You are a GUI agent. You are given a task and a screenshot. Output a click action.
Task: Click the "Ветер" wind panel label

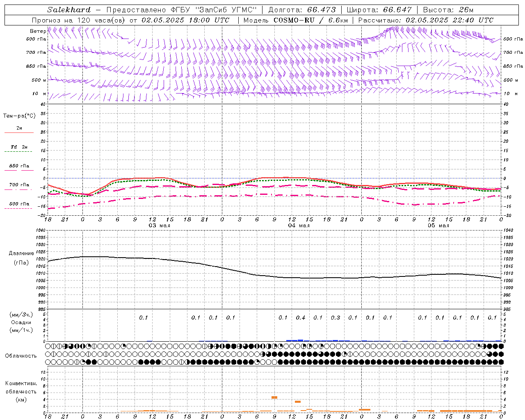click(38, 31)
